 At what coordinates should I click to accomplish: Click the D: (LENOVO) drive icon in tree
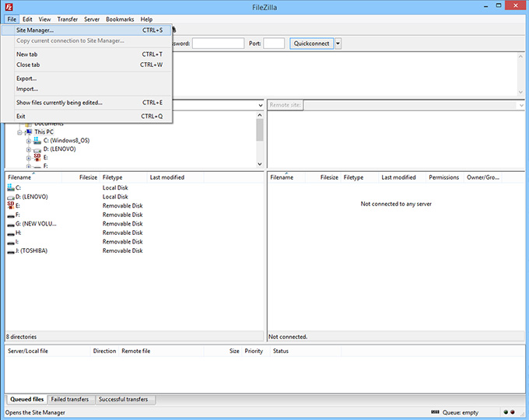[x=37, y=149]
